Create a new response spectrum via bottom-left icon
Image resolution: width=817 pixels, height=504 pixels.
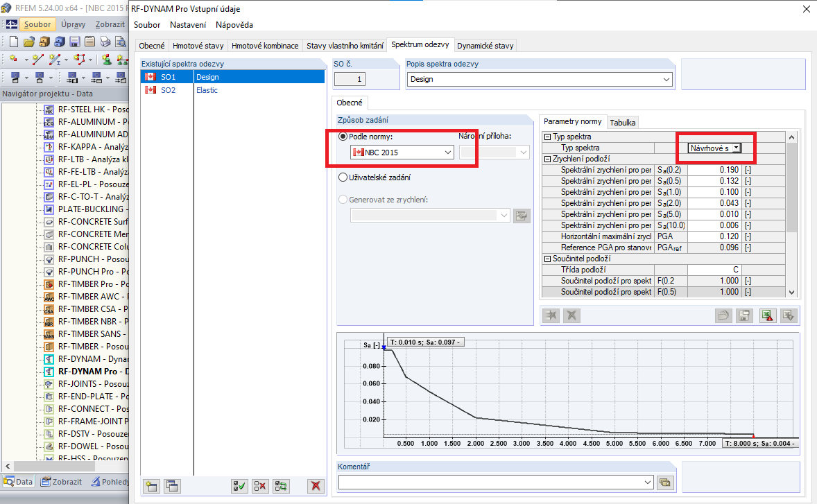[151, 486]
